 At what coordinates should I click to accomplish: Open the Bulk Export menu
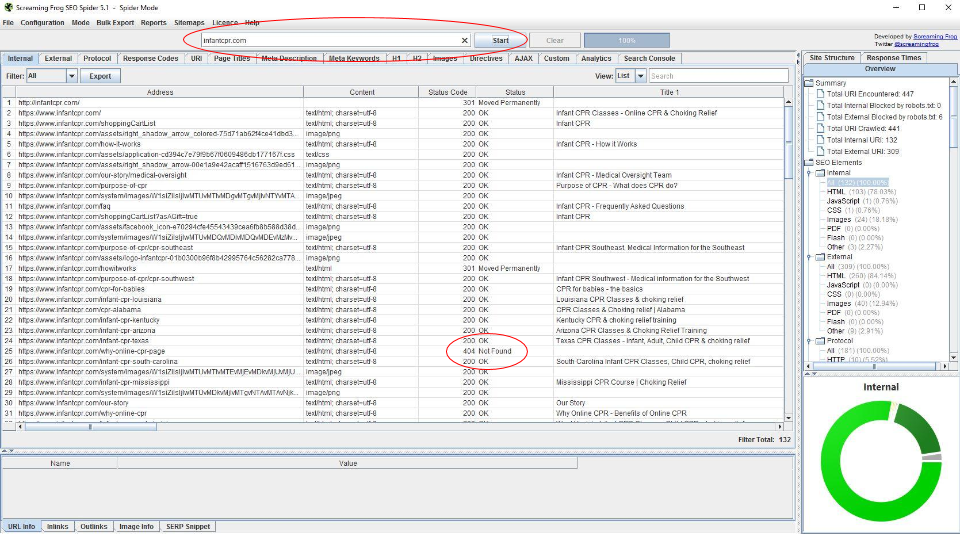click(x=115, y=23)
